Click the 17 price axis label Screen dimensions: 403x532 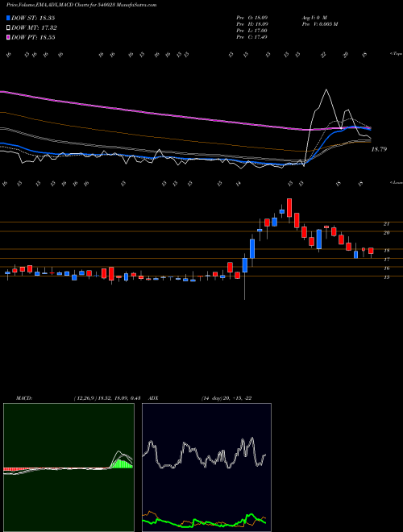(x=386, y=260)
